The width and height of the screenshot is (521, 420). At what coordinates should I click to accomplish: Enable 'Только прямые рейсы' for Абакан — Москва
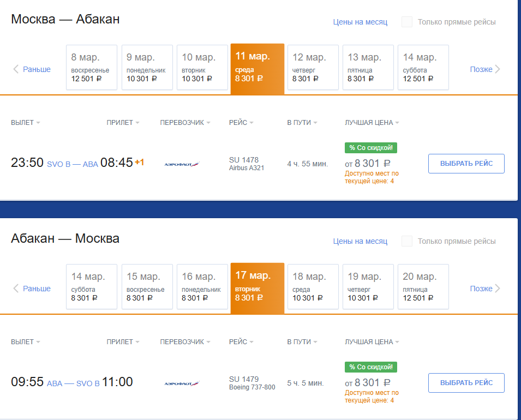[x=407, y=241]
